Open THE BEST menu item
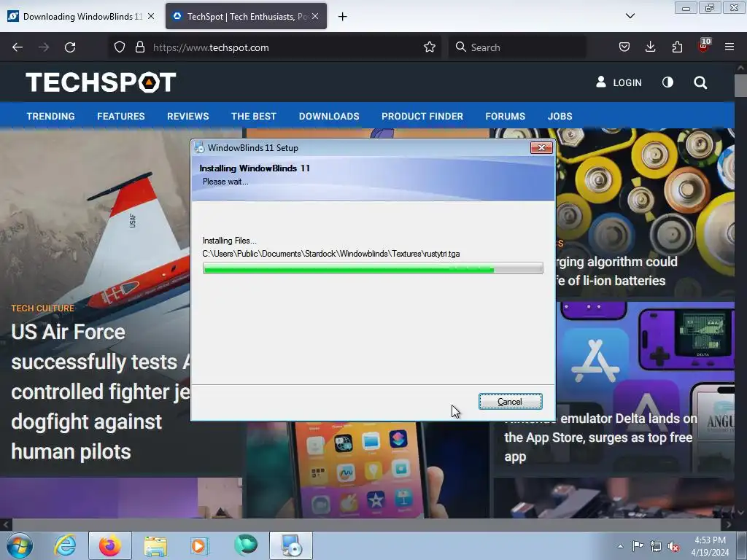 pyautogui.click(x=253, y=116)
